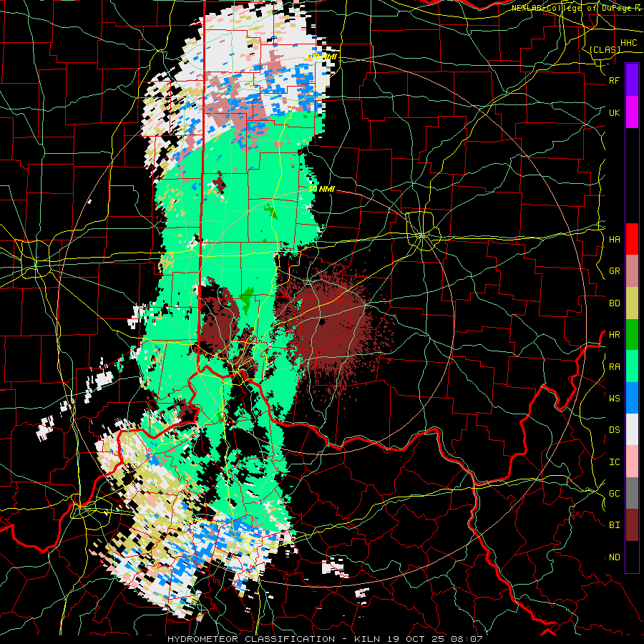The height and width of the screenshot is (644, 644).
Task: Click the HHC product code text
Action: coord(628,43)
